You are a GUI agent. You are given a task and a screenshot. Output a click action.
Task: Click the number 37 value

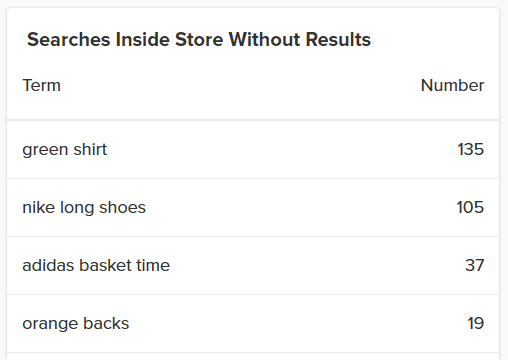pos(475,265)
